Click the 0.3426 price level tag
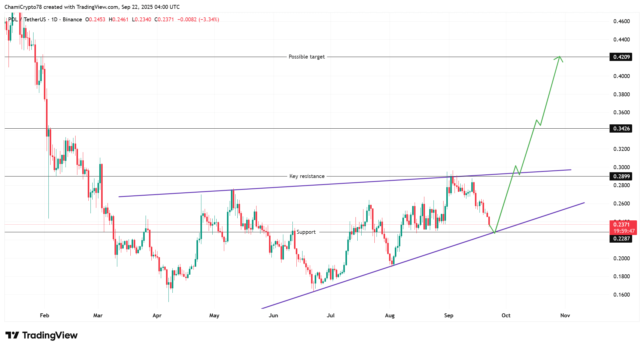 [621, 129]
